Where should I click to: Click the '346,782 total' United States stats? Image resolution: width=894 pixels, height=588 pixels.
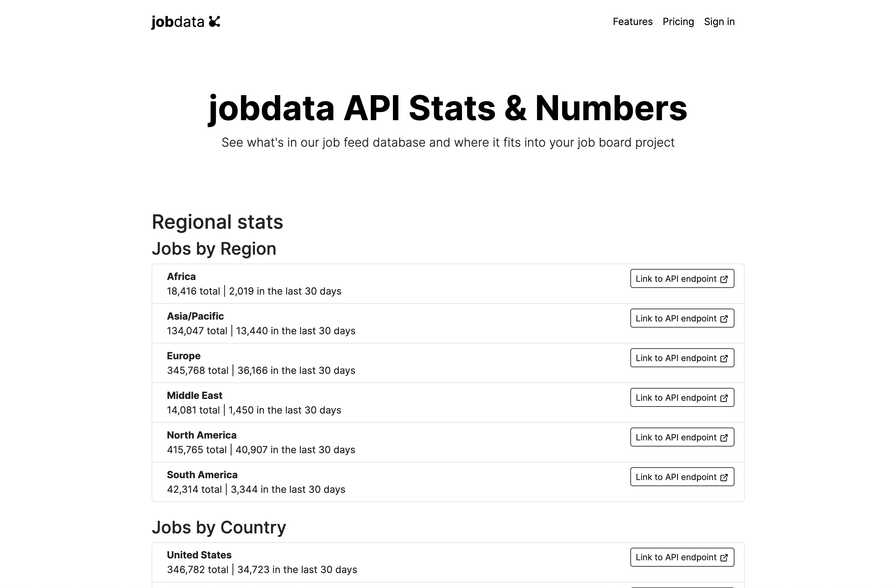point(262,570)
